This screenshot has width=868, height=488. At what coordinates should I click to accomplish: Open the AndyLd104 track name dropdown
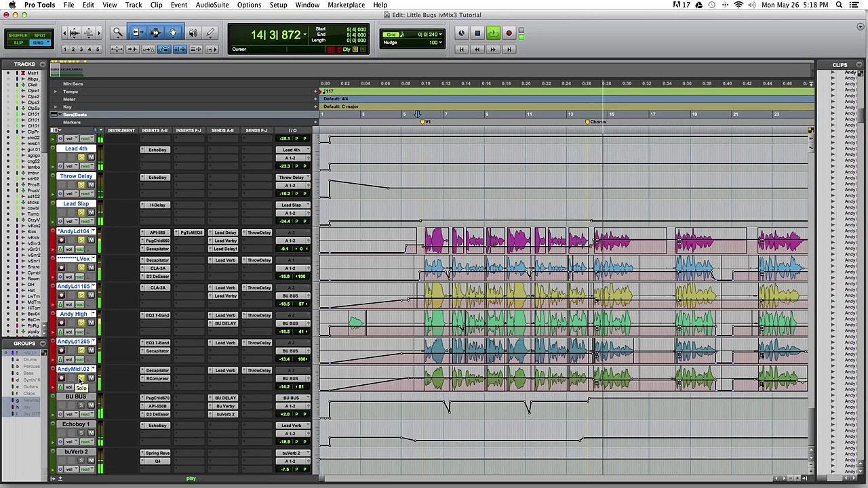[x=94, y=232]
